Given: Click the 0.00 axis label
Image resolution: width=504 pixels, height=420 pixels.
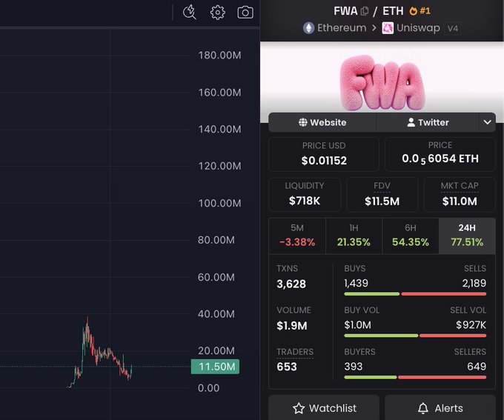Looking at the screenshot, I should 208,388.
